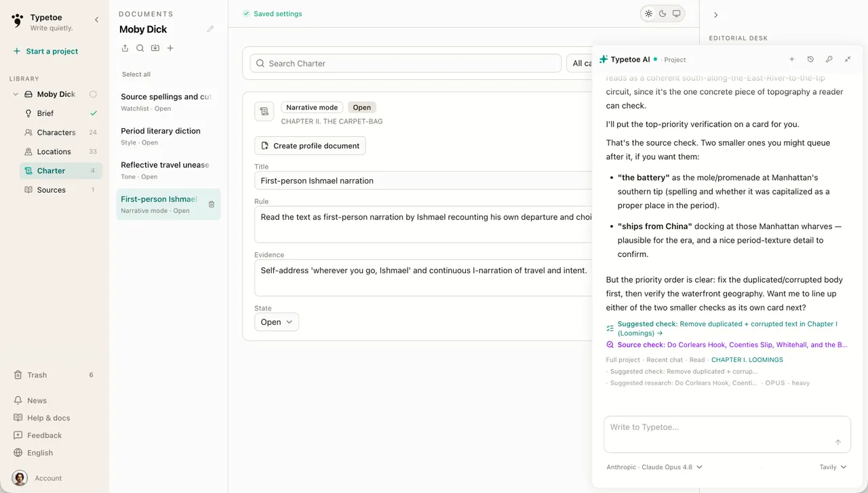The width and height of the screenshot is (868, 493).
Task: Minimize the Typetoe AI panel
Action: (848, 60)
